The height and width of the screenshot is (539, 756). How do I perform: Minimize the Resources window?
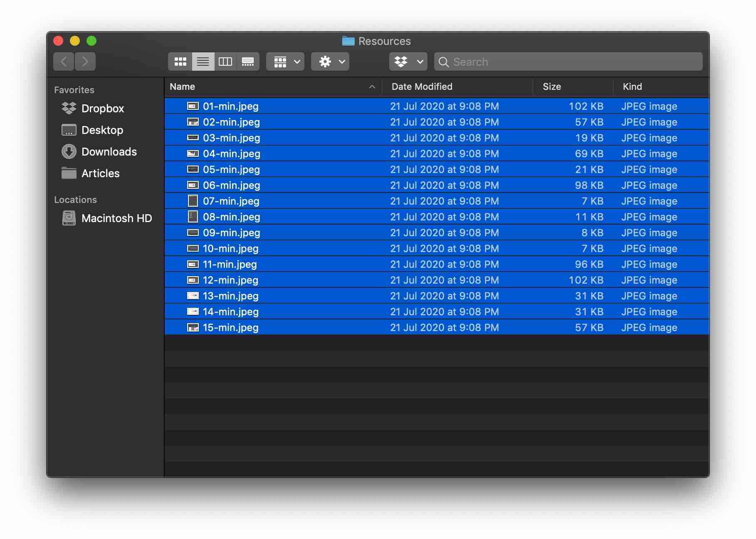[x=75, y=41]
